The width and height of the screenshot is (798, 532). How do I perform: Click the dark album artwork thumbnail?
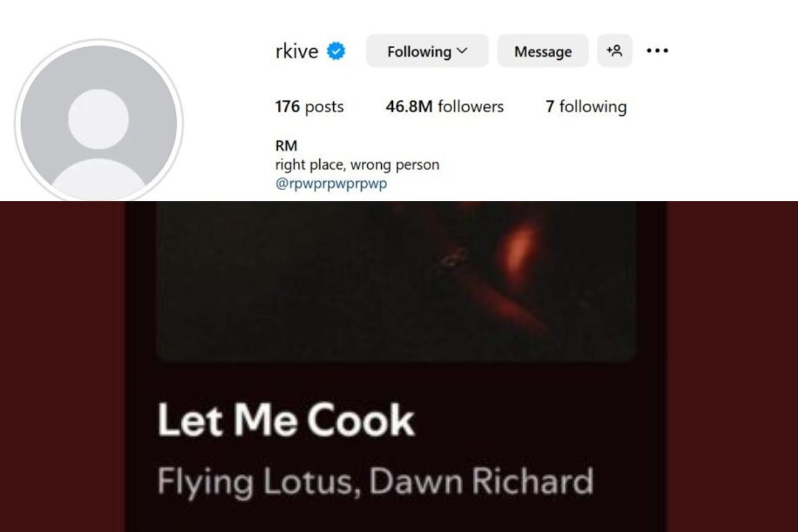(396, 279)
